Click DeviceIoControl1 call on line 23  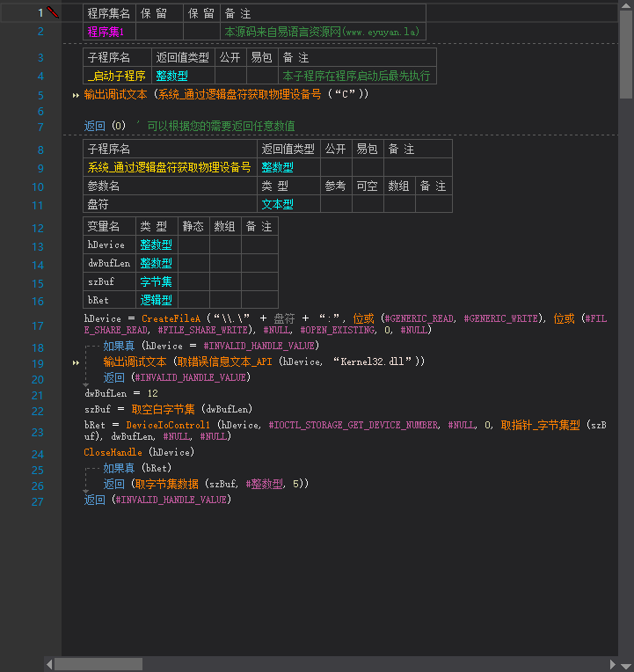(x=168, y=425)
